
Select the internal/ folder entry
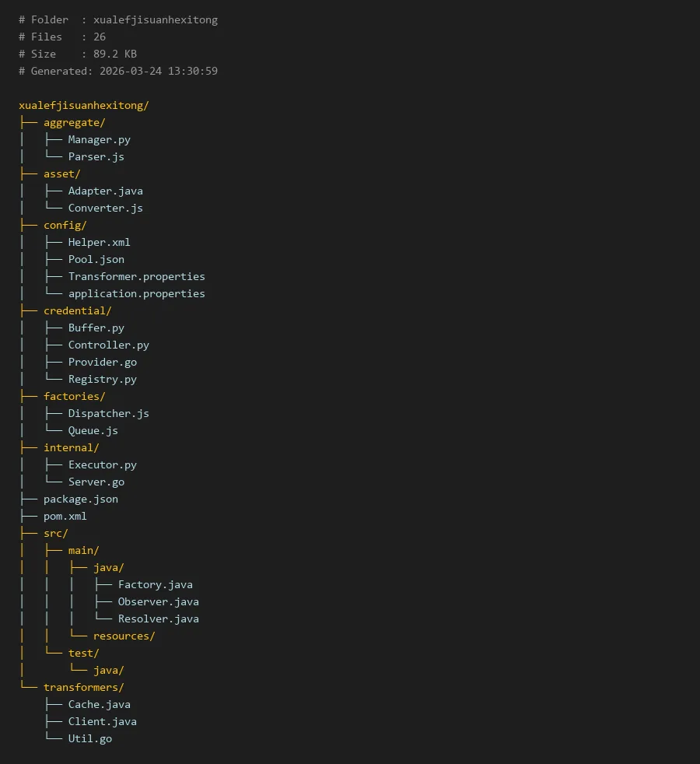click(x=71, y=447)
